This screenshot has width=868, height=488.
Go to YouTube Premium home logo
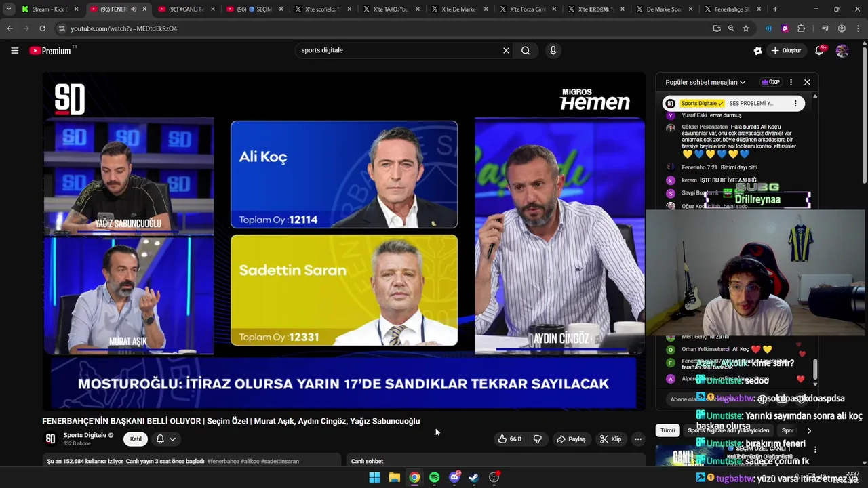pyautogui.click(x=50, y=50)
